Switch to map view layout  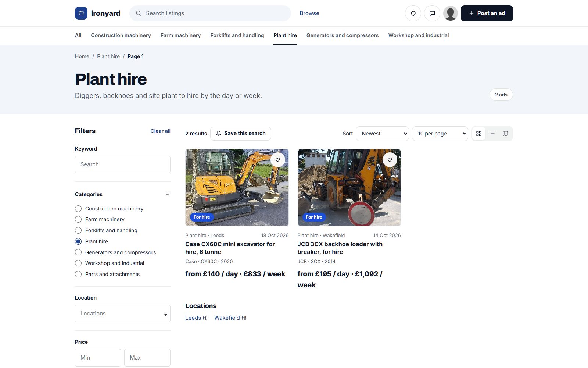click(x=505, y=134)
